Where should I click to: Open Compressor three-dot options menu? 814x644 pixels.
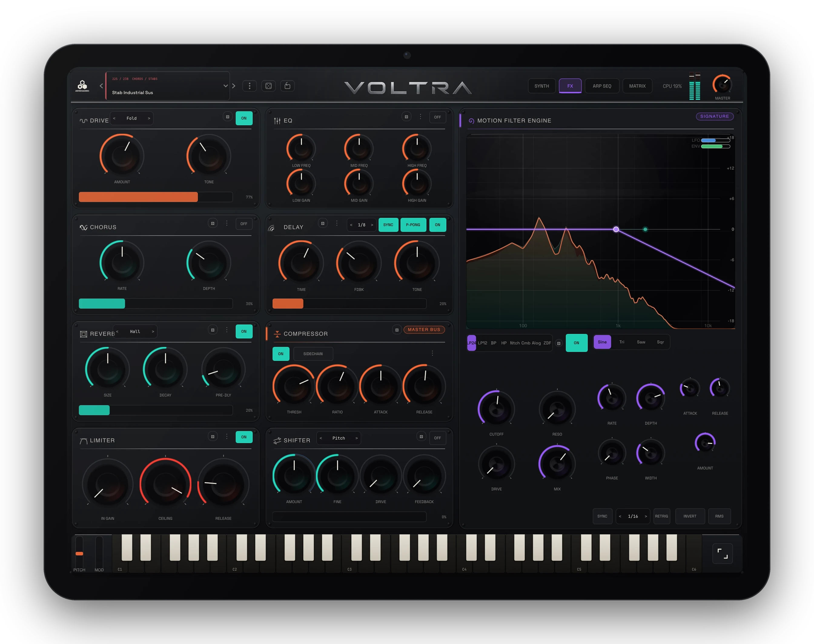[x=432, y=353]
